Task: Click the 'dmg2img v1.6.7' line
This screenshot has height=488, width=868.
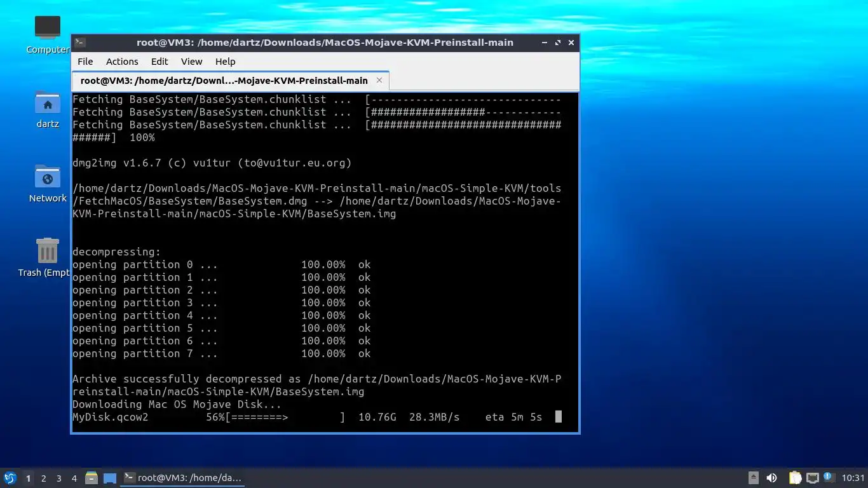Action: (x=212, y=163)
